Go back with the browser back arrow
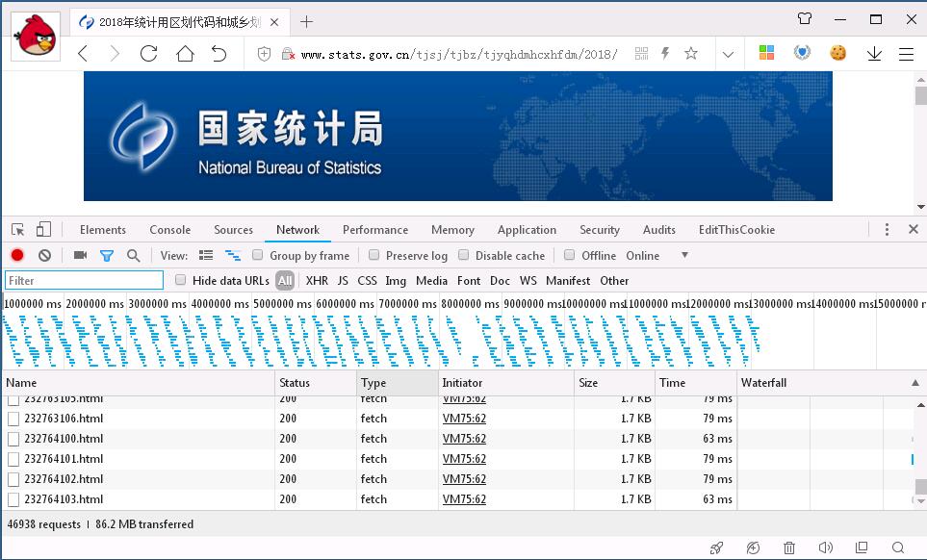Screen dimensions: 927x560 [83, 54]
